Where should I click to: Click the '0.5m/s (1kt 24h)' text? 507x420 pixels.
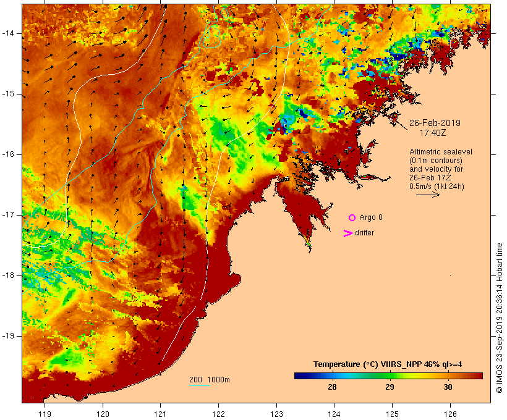437,187
